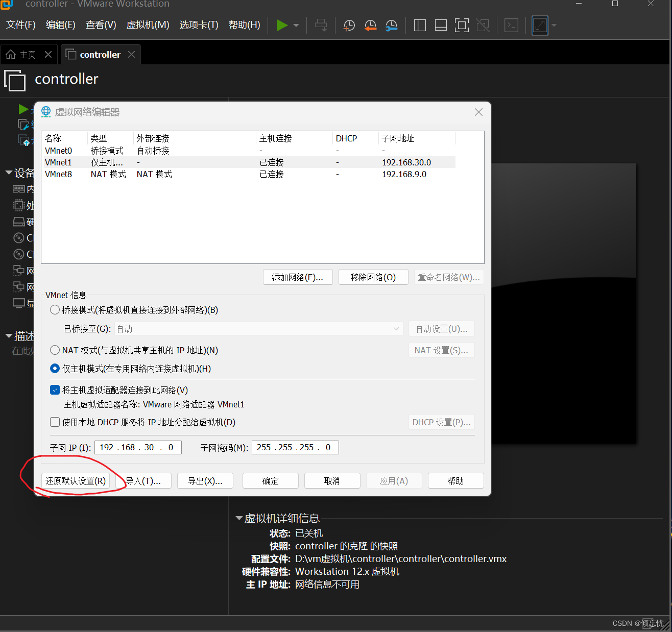Viewport: 672px width, 632px height.
Task: Open the console view terminal icon
Action: pos(511,25)
